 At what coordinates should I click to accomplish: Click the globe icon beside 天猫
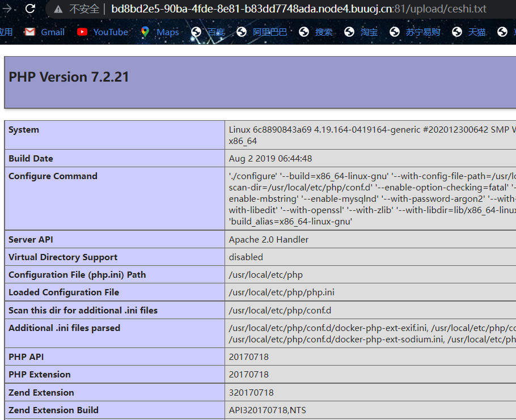457,32
